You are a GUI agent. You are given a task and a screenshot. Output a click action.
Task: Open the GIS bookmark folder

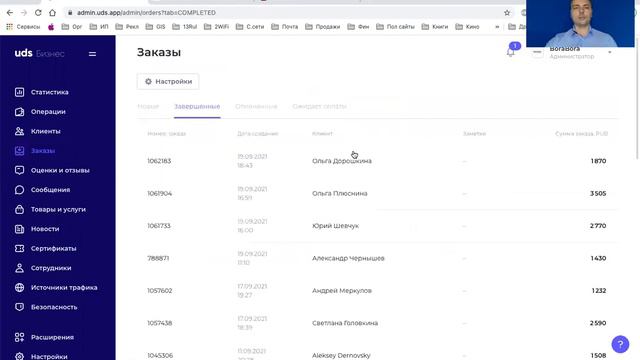click(156, 27)
